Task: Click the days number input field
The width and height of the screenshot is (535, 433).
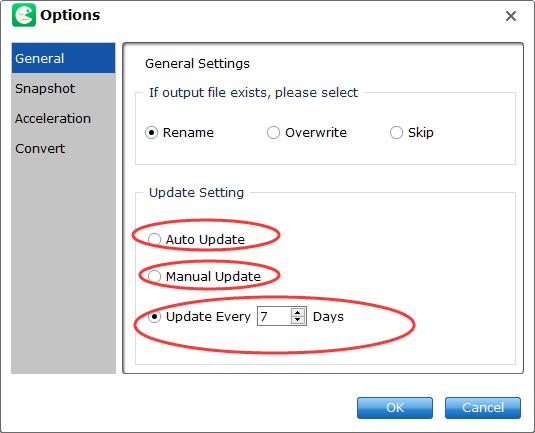Action: (x=274, y=316)
